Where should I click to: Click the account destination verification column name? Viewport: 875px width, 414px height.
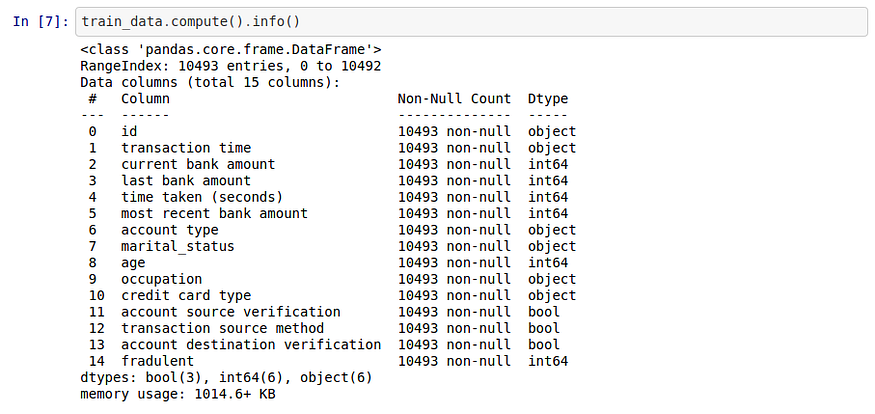pos(251,345)
